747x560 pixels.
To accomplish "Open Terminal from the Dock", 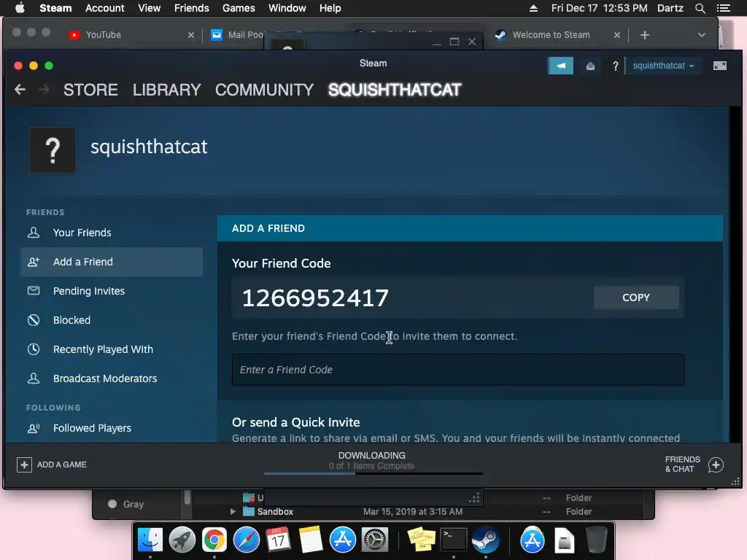I will (454, 540).
